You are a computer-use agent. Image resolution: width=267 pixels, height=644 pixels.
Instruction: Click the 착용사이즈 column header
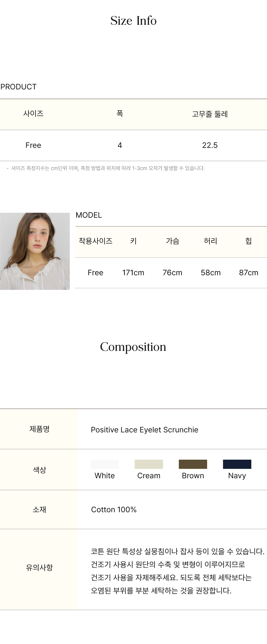coord(96,241)
